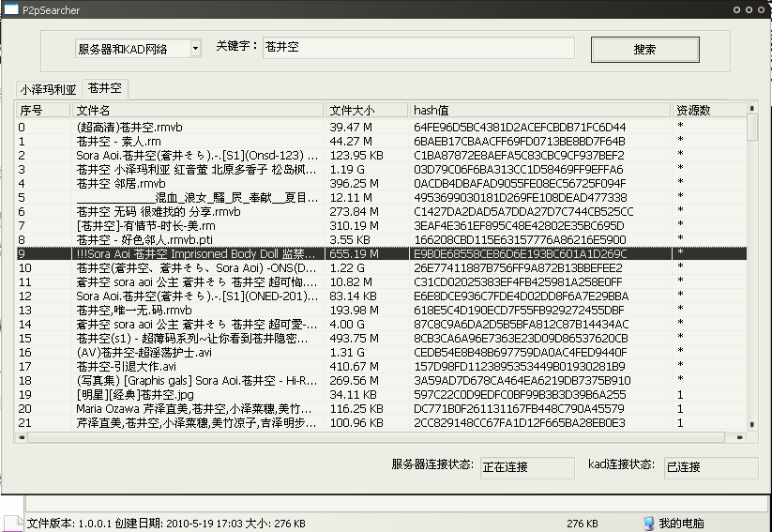Select row 16 (AV) file sized 1.31 G
The image size is (772, 532).
(381, 353)
